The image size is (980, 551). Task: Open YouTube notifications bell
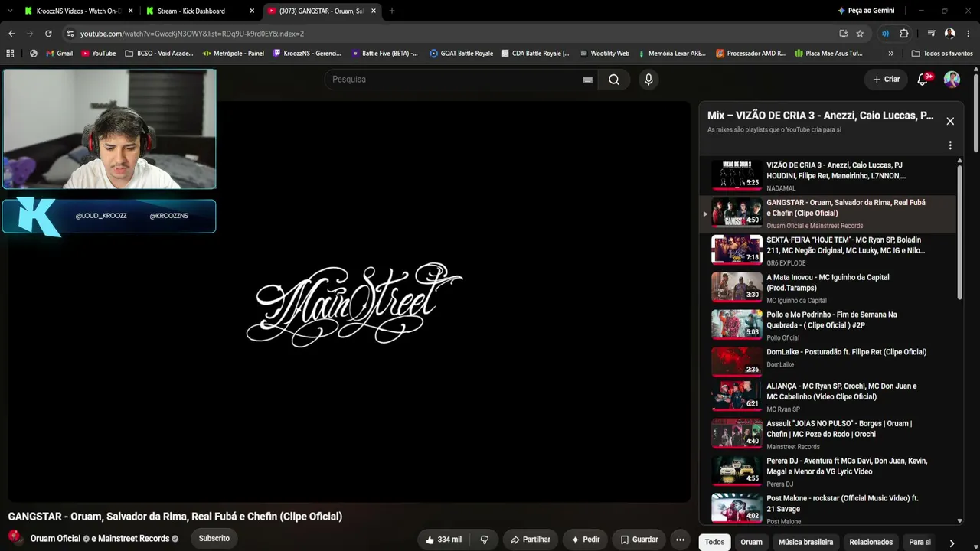click(923, 79)
